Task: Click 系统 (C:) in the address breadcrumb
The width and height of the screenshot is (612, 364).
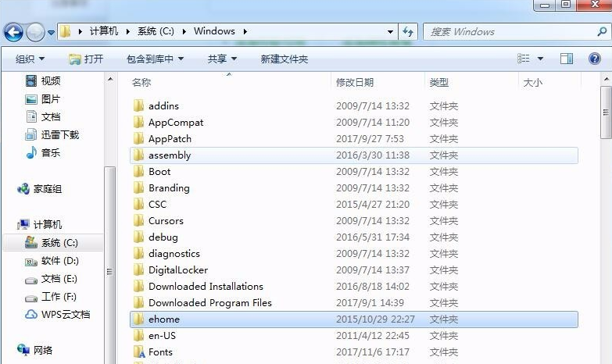Action: [x=155, y=31]
